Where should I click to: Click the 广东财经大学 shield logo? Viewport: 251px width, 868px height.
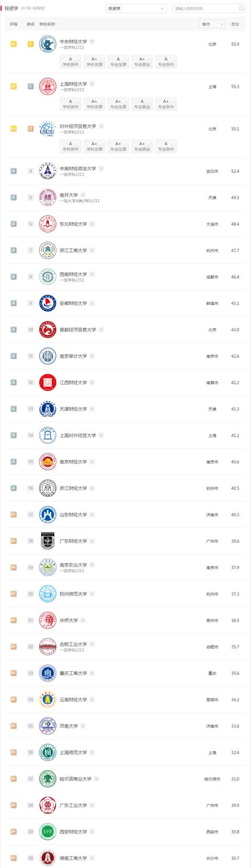48,541
